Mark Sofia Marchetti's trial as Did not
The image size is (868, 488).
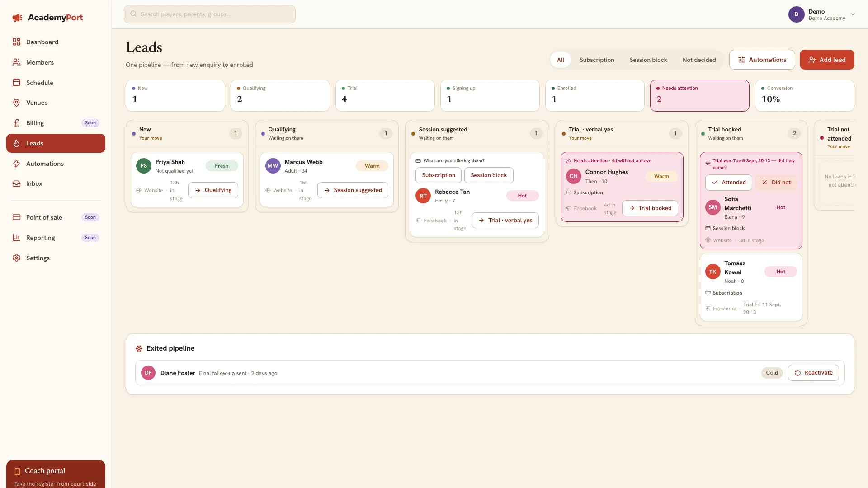(x=776, y=183)
